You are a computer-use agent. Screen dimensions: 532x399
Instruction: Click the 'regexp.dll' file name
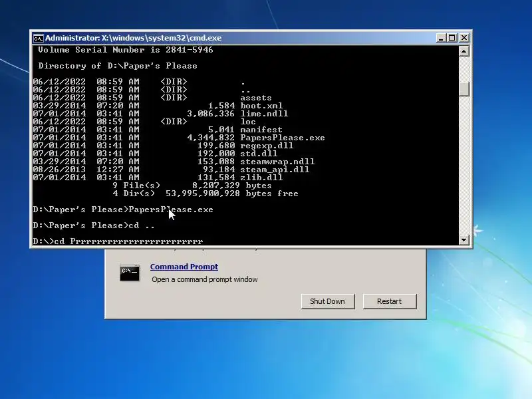[x=267, y=146]
